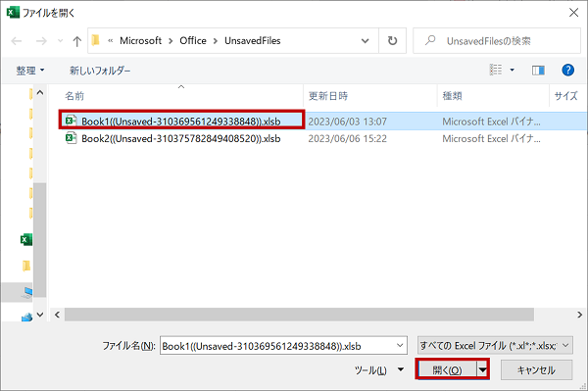Sort by Type (種類) column header
The image size is (588, 391).
click(493, 96)
